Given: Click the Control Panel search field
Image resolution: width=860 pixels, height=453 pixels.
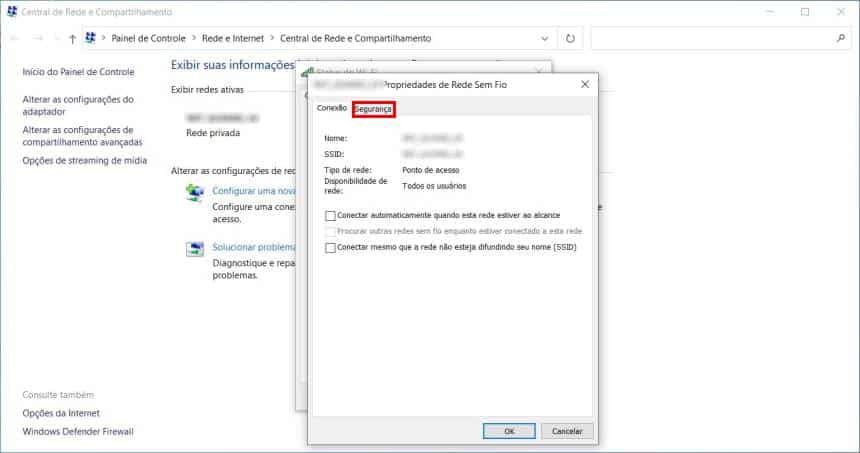Looking at the screenshot, I should point(710,39).
